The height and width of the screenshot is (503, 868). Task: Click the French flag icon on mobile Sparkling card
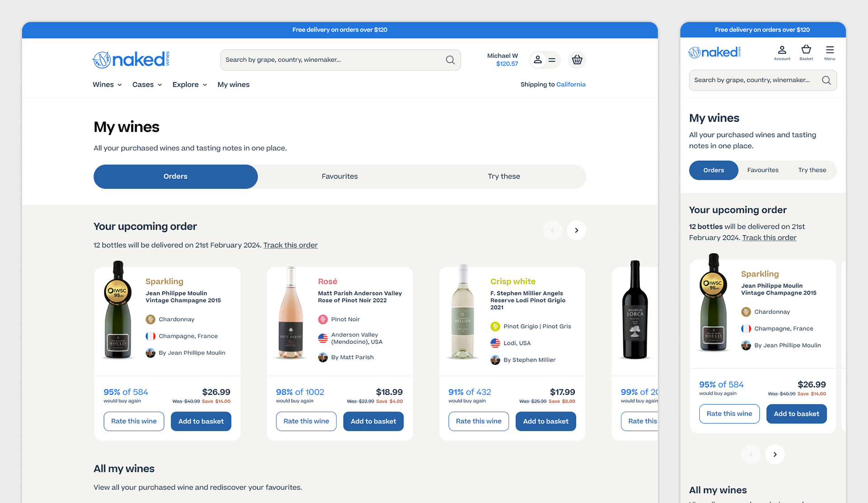click(x=746, y=329)
